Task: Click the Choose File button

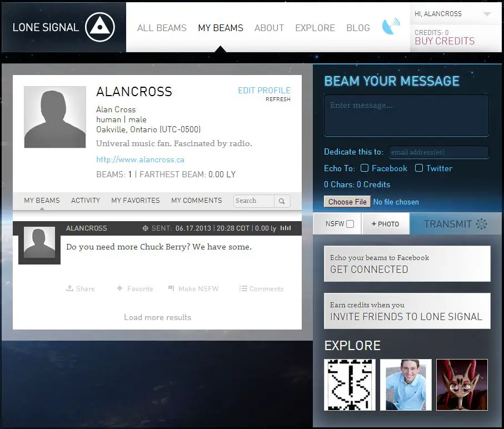Action: 347,202
